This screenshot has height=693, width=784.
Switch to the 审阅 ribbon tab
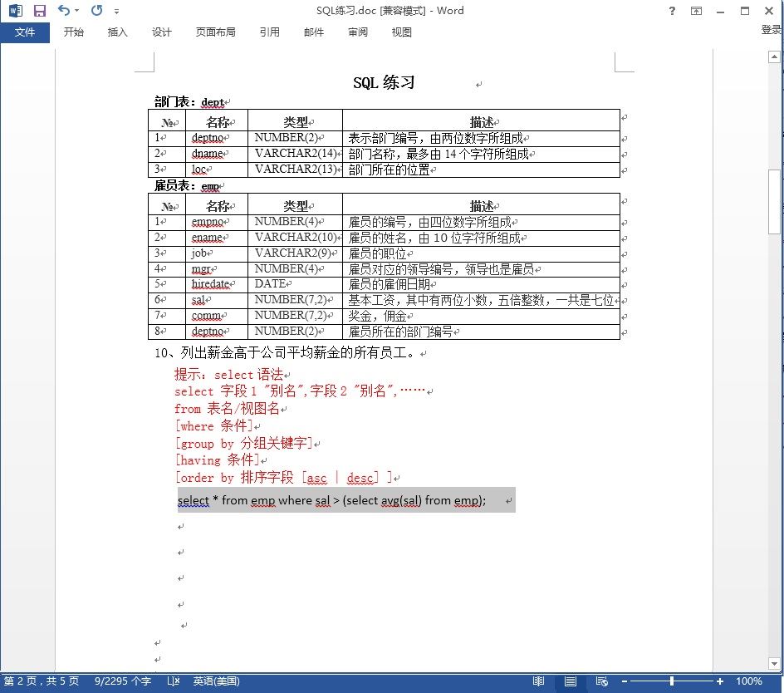357,32
